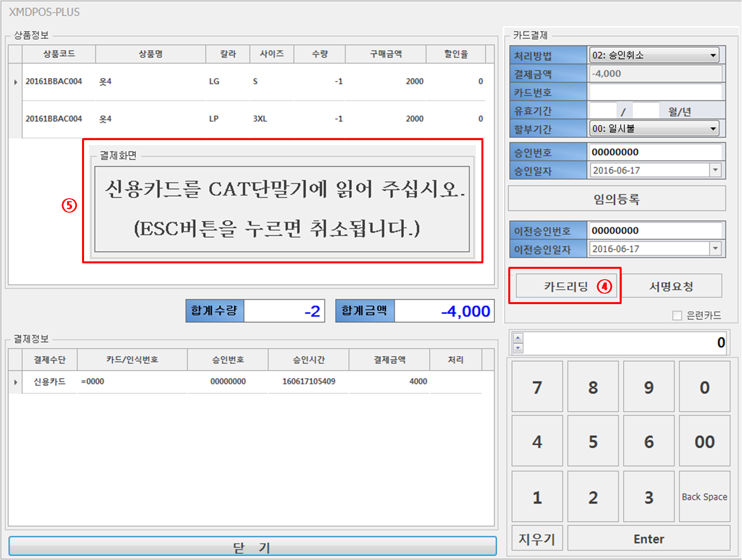Screen dimensions: 742x560
Task: Click the row selector arrow for 신용카드 payment
Action: point(15,382)
